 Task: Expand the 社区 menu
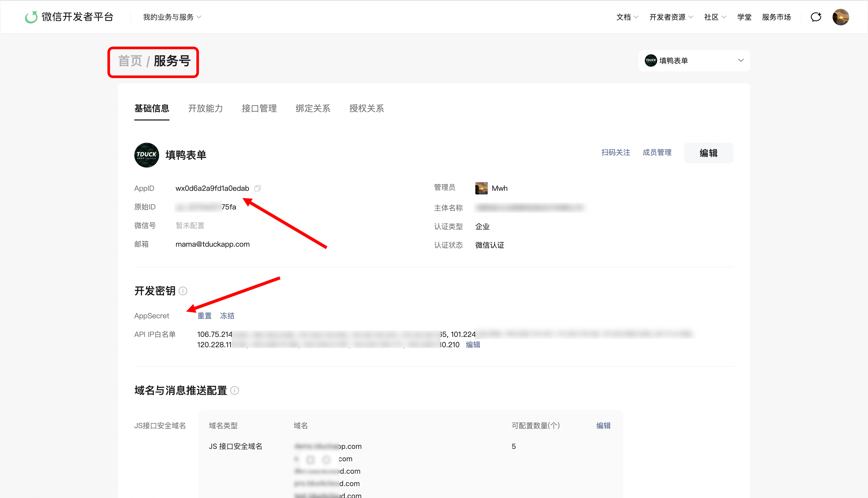pyautogui.click(x=715, y=17)
